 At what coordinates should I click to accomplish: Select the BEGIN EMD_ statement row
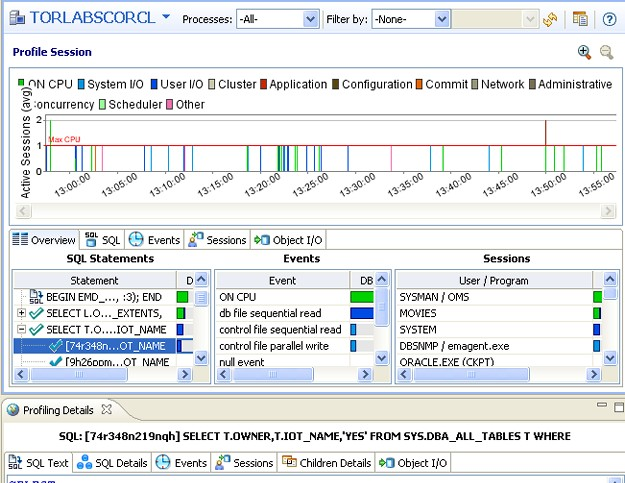(104, 297)
